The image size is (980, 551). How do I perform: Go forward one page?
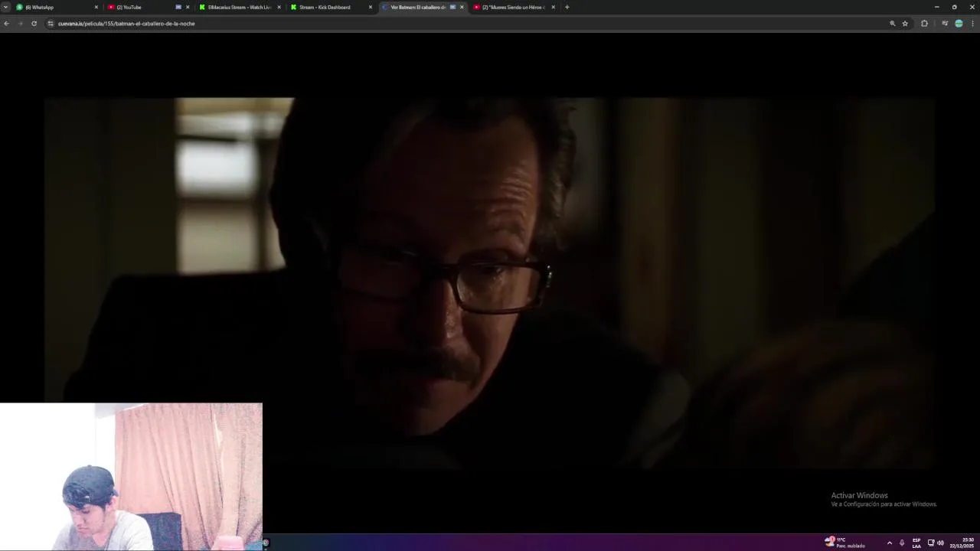(x=20, y=24)
